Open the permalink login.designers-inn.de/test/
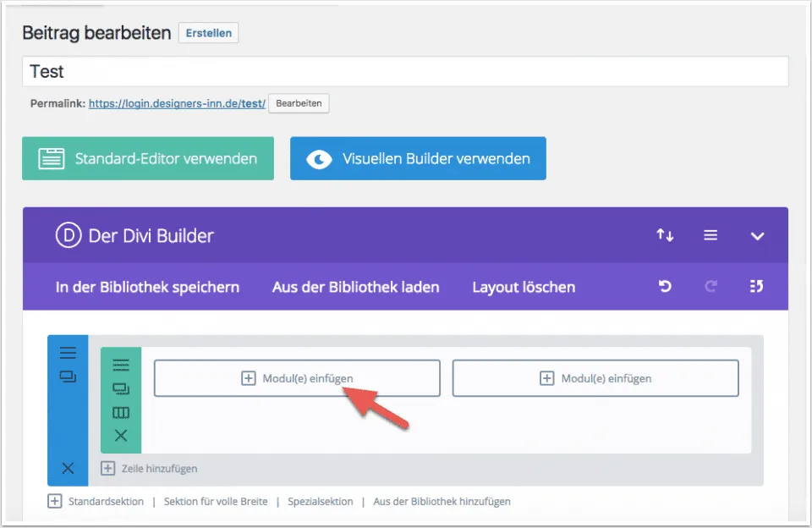 [177, 103]
